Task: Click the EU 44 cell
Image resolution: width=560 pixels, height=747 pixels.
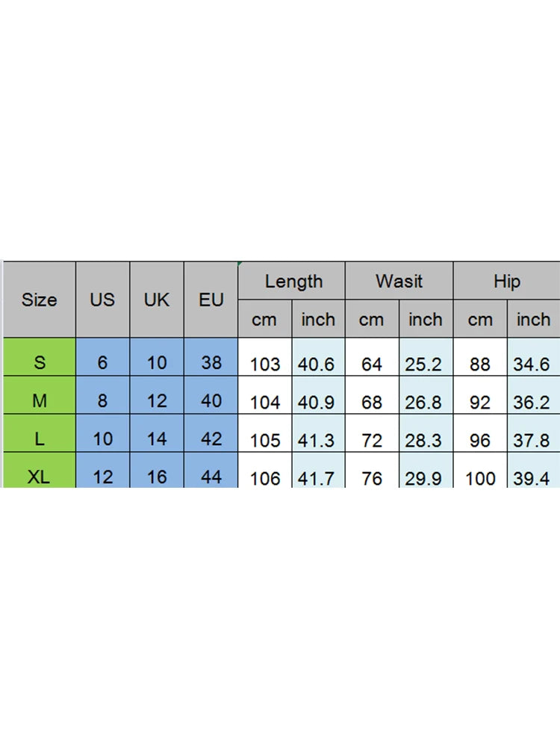Action: [211, 475]
